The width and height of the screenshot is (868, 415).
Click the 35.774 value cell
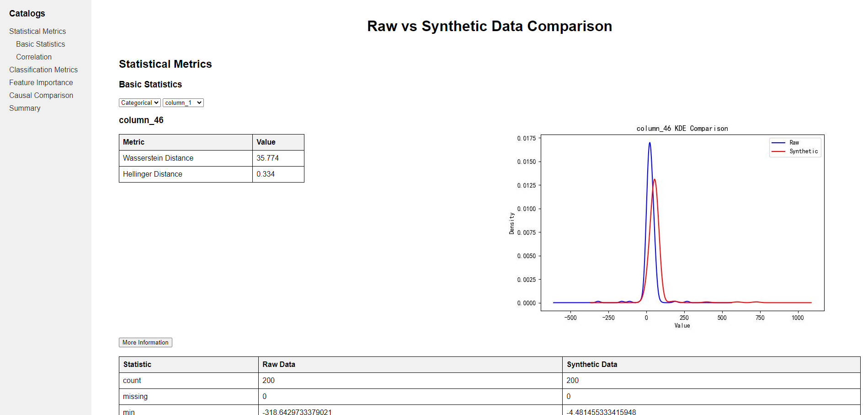[x=278, y=158]
